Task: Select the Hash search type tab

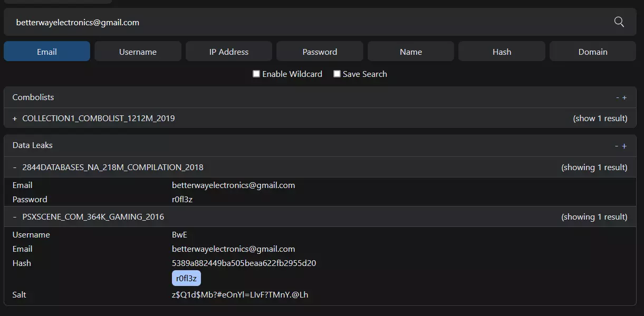Action: point(502,52)
